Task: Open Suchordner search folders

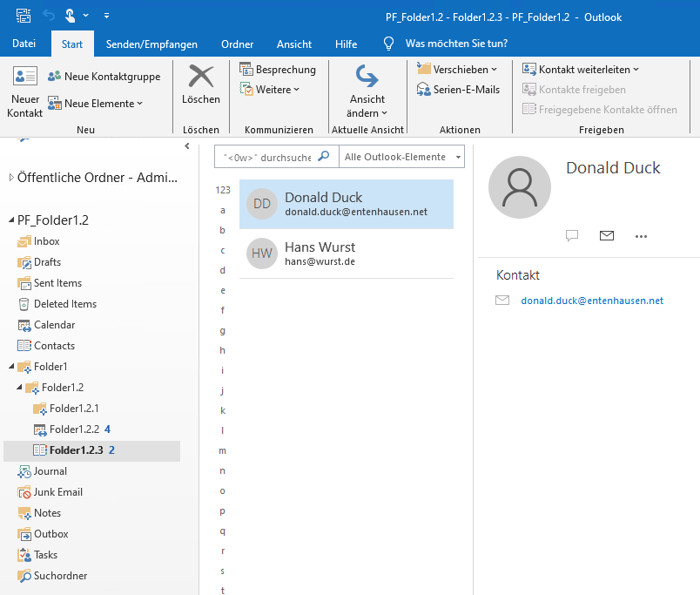Action: point(60,576)
